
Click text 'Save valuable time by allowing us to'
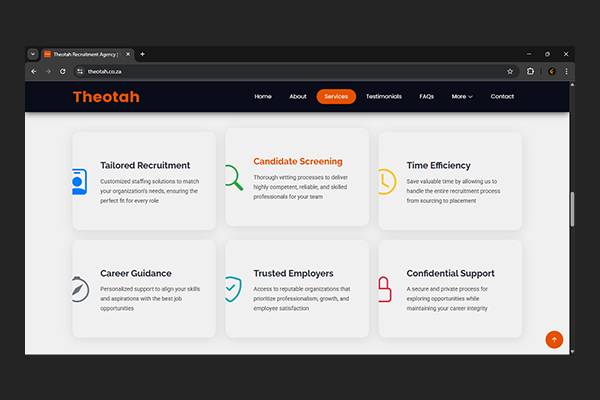point(452,181)
